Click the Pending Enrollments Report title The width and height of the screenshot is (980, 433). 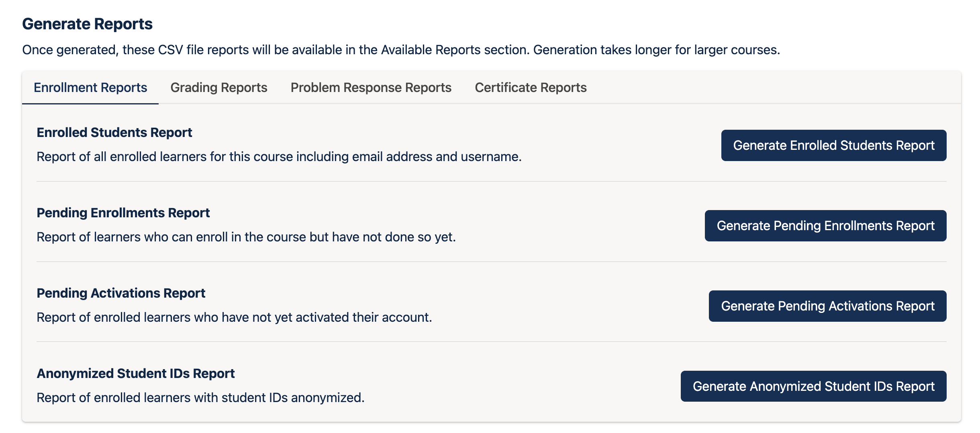point(123,213)
